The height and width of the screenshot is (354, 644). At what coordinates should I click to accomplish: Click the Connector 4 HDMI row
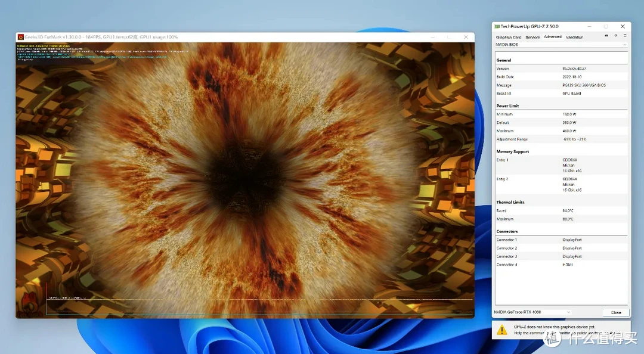coord(561,265)
